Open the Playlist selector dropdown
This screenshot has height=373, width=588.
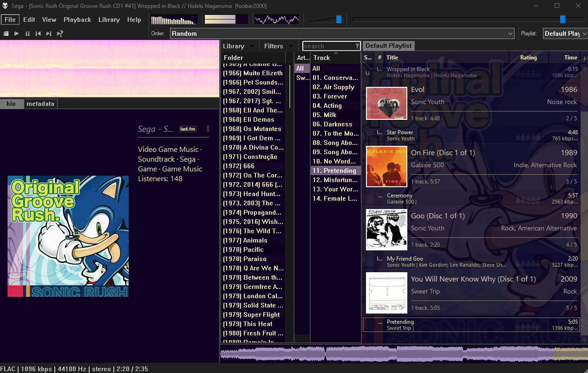[565, 33]
